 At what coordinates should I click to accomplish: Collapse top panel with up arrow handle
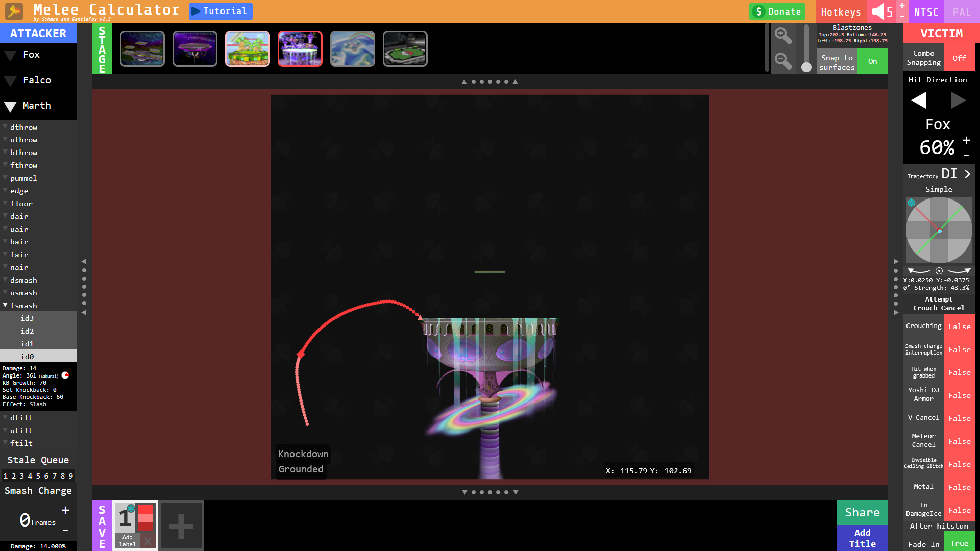[x=490, y=82]
